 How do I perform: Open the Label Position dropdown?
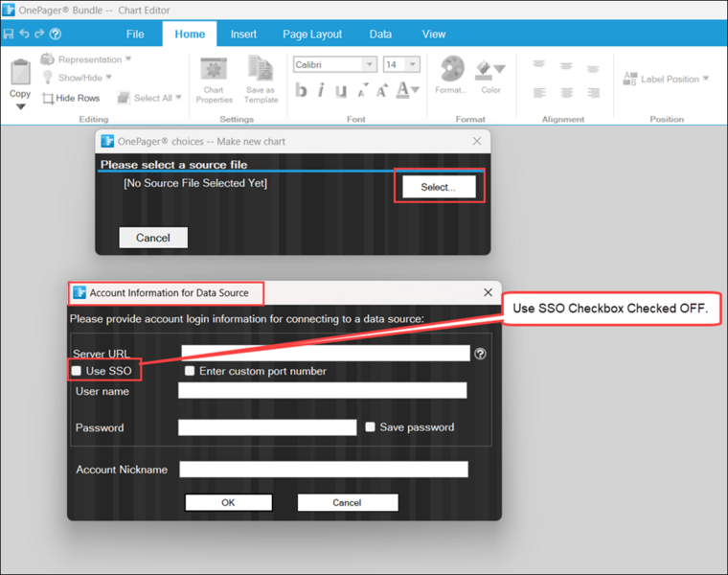click(705, 79)
